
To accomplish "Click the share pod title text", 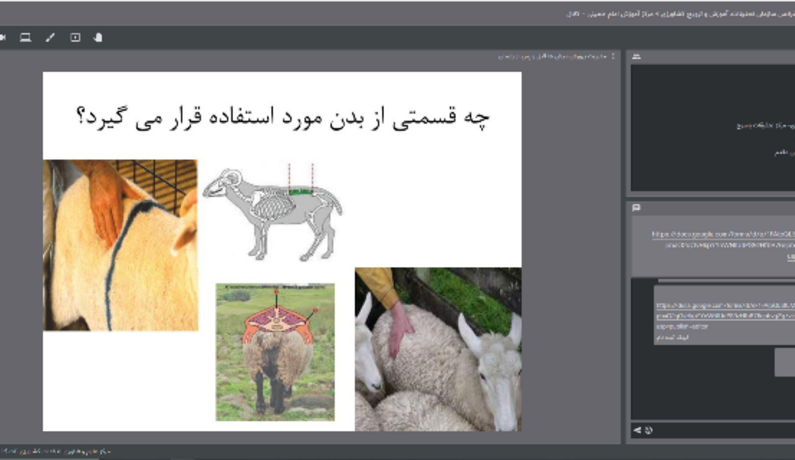I will click(552, 56).
